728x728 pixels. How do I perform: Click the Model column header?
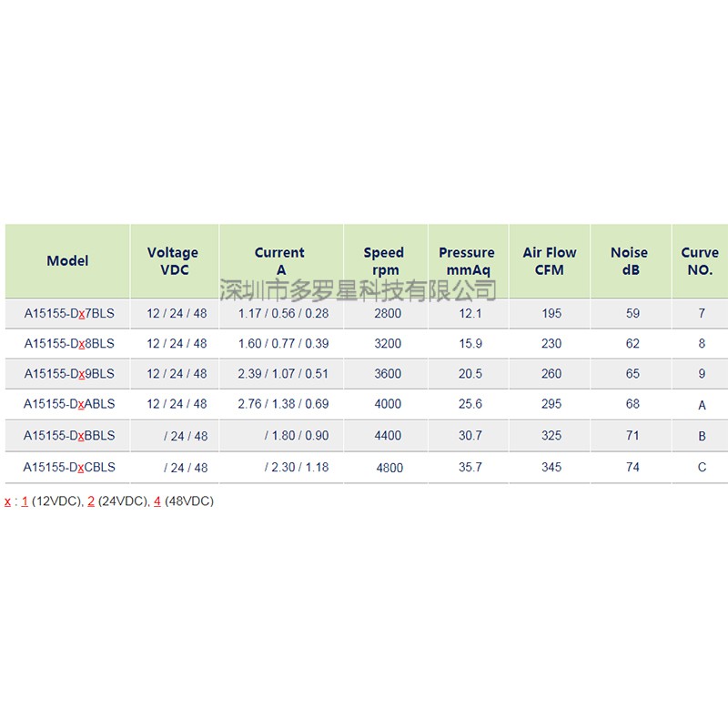point(67,261)
